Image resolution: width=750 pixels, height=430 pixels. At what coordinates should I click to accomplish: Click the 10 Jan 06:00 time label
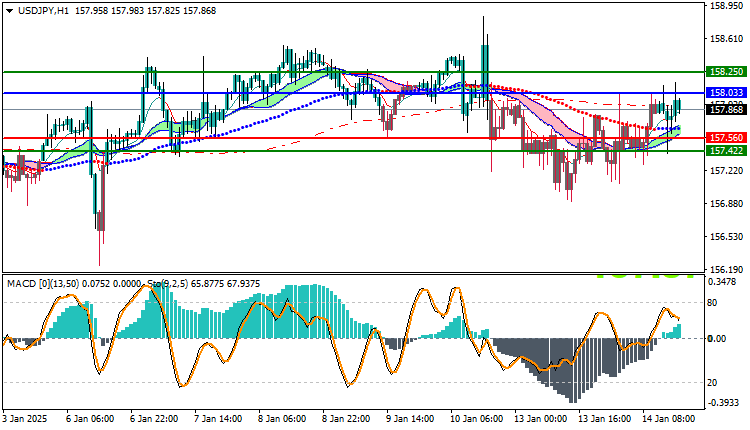click(x=477, y=419)
